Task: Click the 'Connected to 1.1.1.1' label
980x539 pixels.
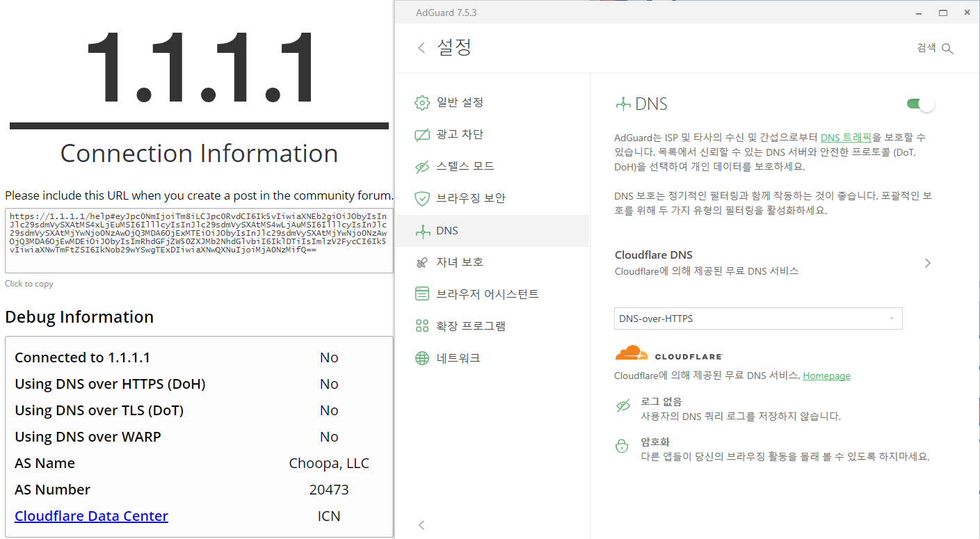Action: (82, 357)
